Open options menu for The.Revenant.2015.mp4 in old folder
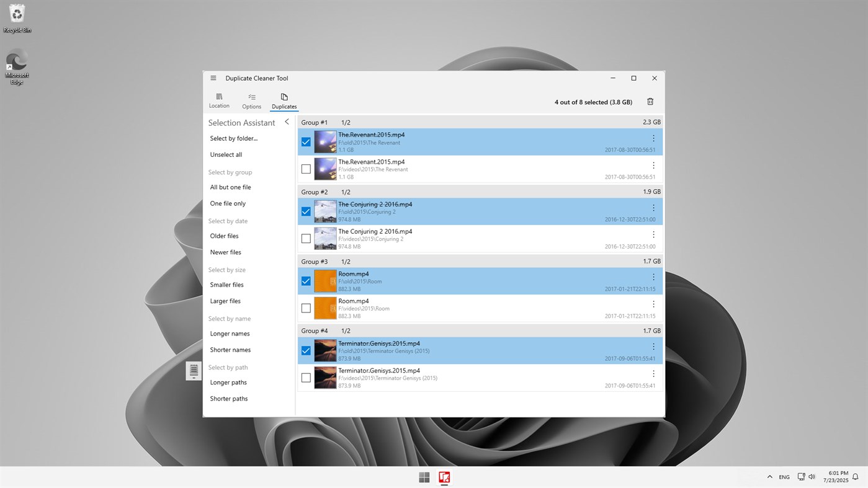 coord(653,138)
